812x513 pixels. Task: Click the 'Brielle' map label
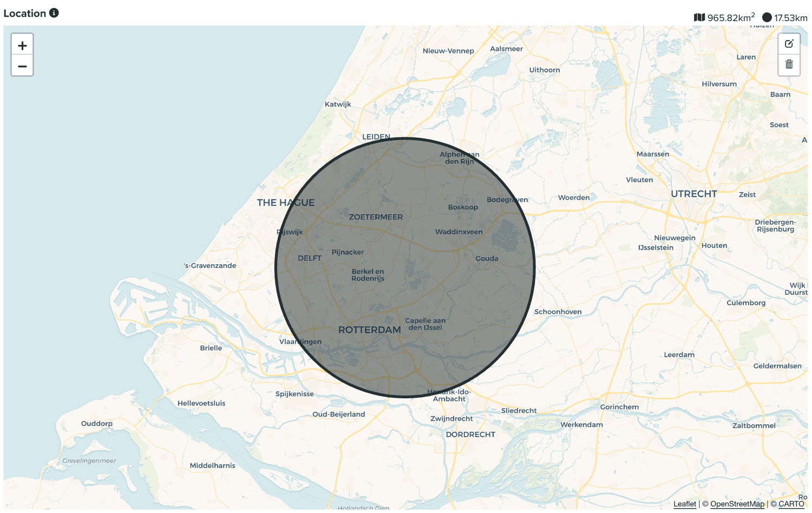pyautogui.click(x=211, y=348)
